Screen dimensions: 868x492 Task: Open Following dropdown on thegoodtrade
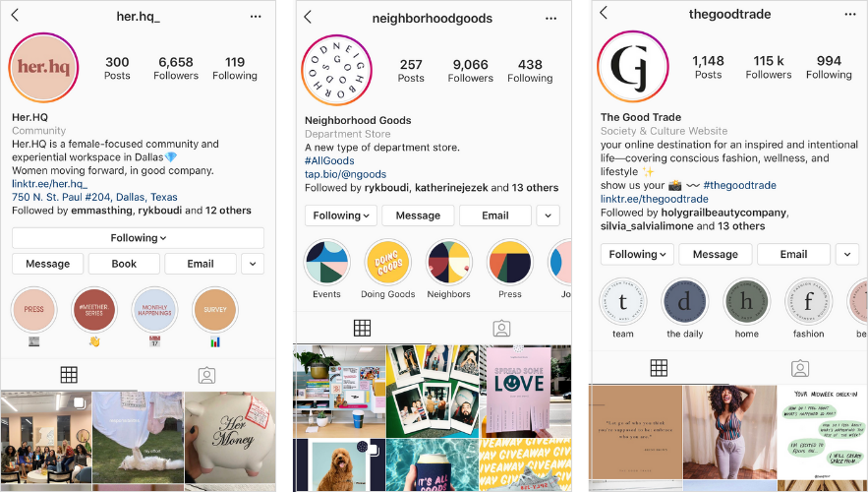click(637, 254)
